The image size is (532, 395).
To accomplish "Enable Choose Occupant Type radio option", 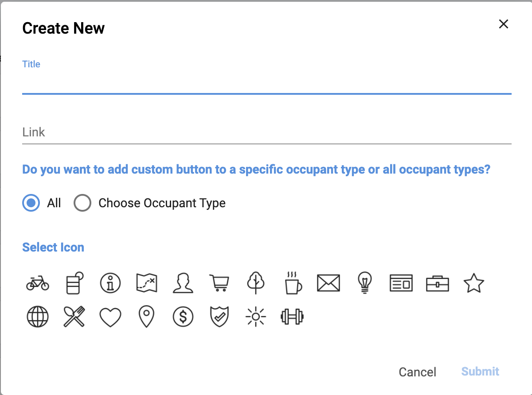I will coord(82,203).
